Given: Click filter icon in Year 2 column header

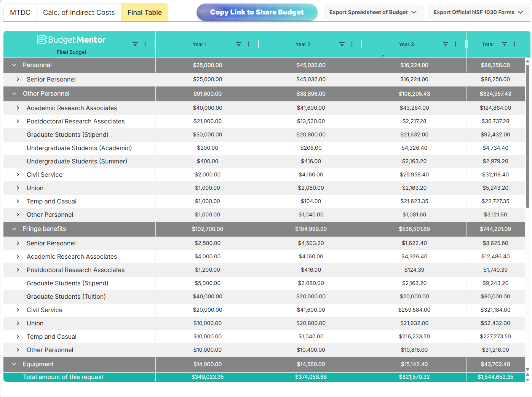Looking at the screenshot, I should (342, 44).
